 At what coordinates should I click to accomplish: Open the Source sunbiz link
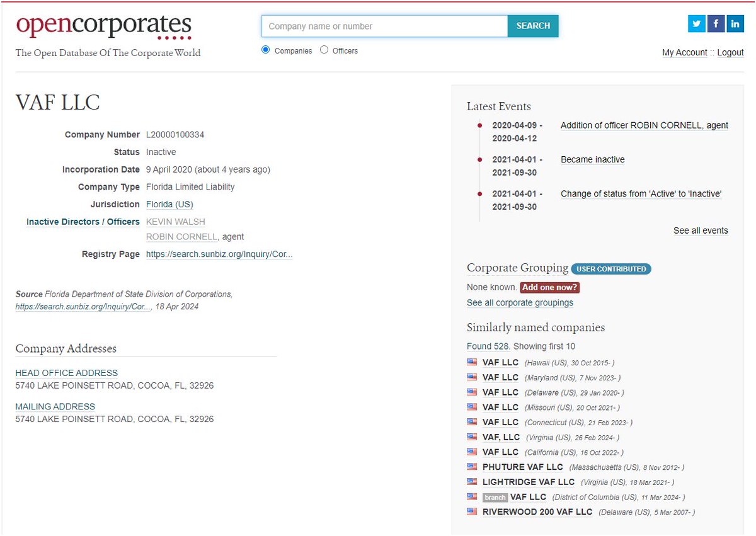pyautogui.click(x=84, y=306)
